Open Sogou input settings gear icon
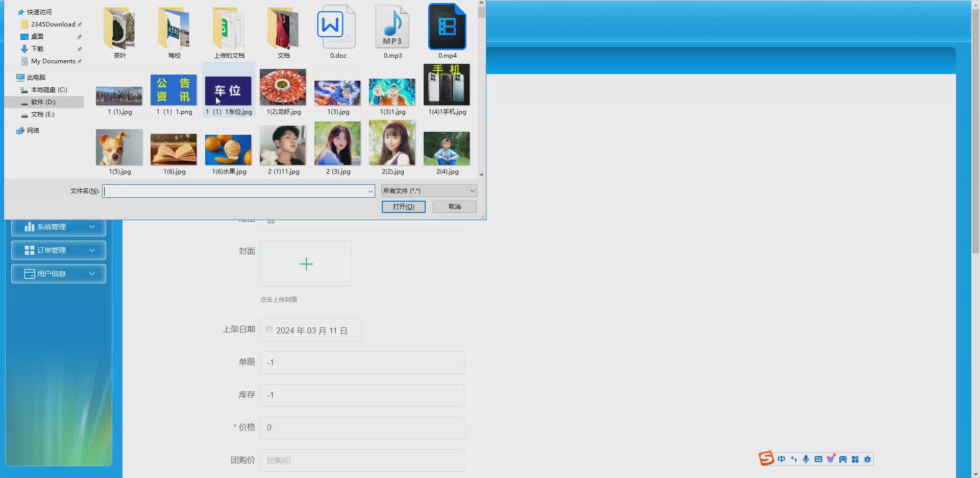 [x=867, y=459]
